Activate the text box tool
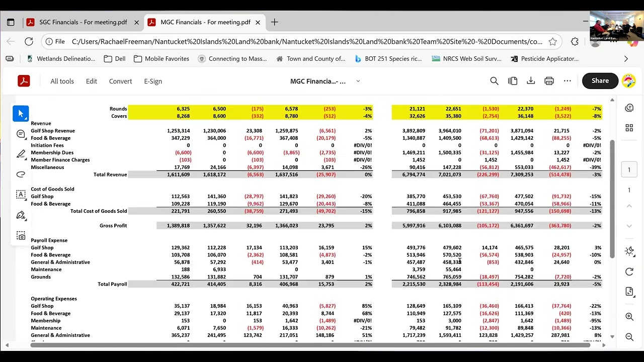Screen dimensions: 644x362 point(21,195)
